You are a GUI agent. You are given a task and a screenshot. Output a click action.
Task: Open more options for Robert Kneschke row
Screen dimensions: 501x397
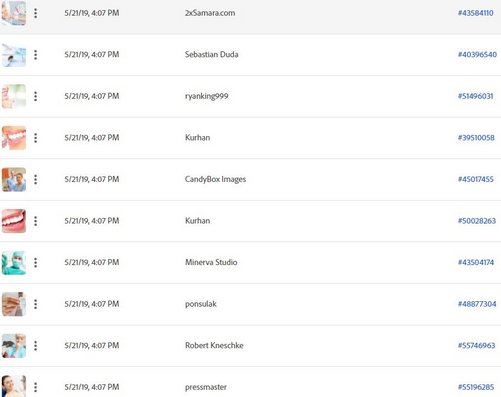pyautogui.click(x=35, y=346)
